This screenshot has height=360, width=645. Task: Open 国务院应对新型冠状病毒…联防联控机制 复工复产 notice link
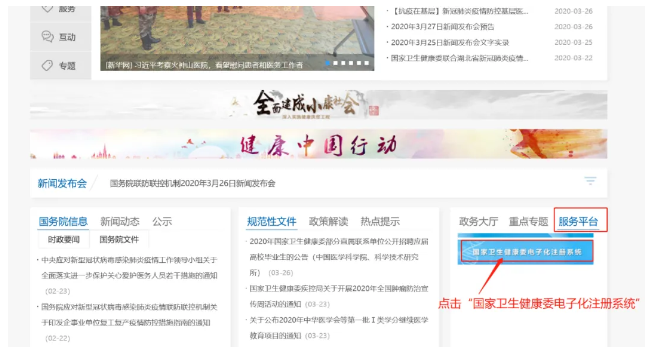click(x=129, y=315)
